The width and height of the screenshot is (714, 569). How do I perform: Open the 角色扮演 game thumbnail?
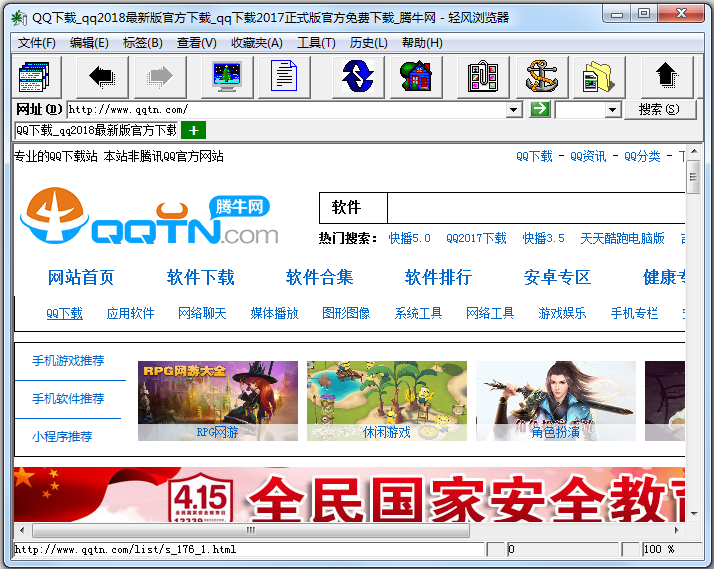tap(556, 401)
